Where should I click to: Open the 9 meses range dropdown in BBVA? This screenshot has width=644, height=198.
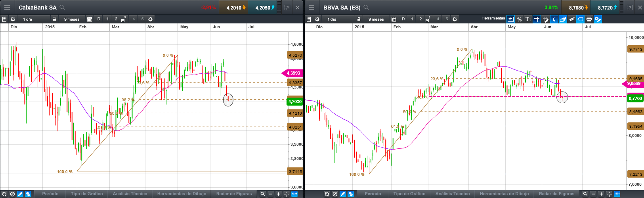point(376,19)
